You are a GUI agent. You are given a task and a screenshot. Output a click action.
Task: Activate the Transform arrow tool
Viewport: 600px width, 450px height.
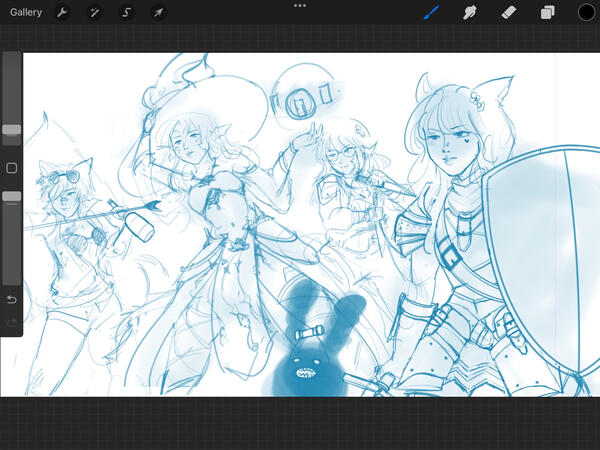(x=158, y=13)
